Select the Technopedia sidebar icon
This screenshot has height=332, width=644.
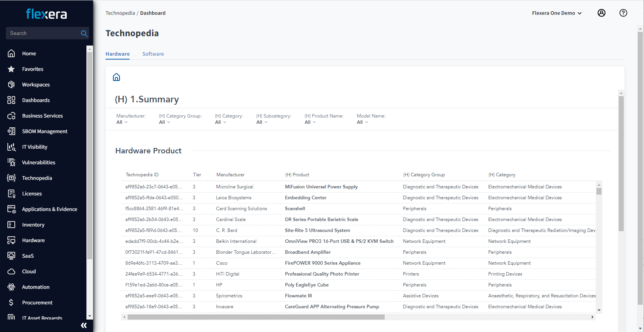[11, 178]
